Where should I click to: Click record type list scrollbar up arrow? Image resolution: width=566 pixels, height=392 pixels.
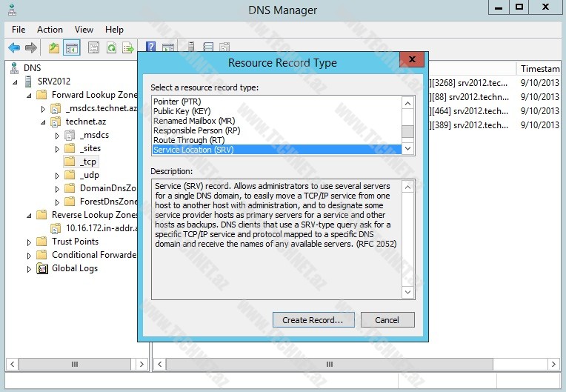click(x=407, y=102)
